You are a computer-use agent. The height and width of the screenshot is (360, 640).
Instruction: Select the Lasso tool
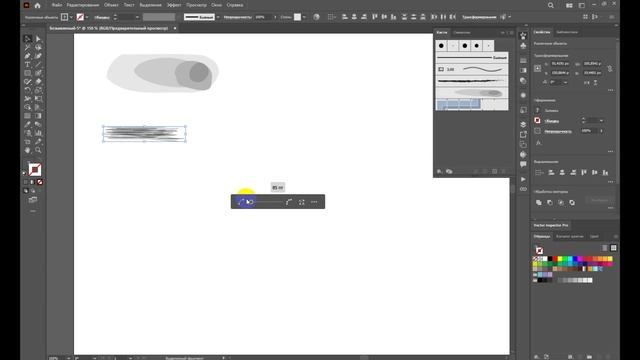coord(38,47)
